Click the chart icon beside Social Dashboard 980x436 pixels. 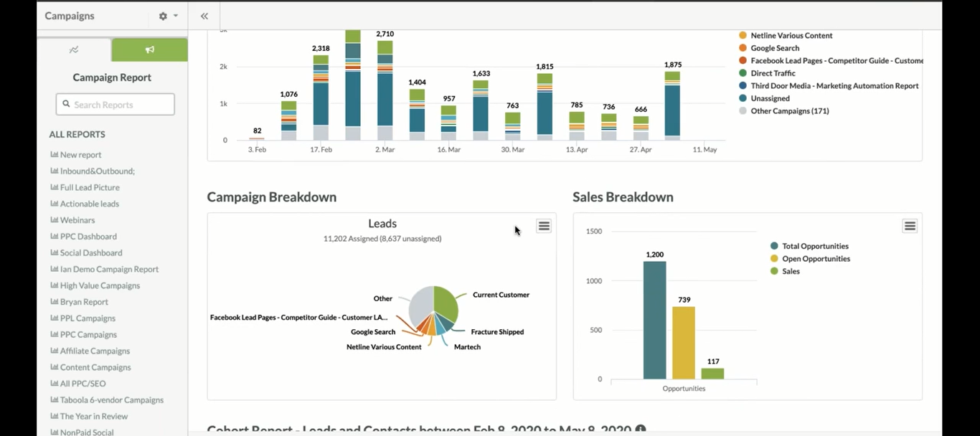click(x=54, y=253)
